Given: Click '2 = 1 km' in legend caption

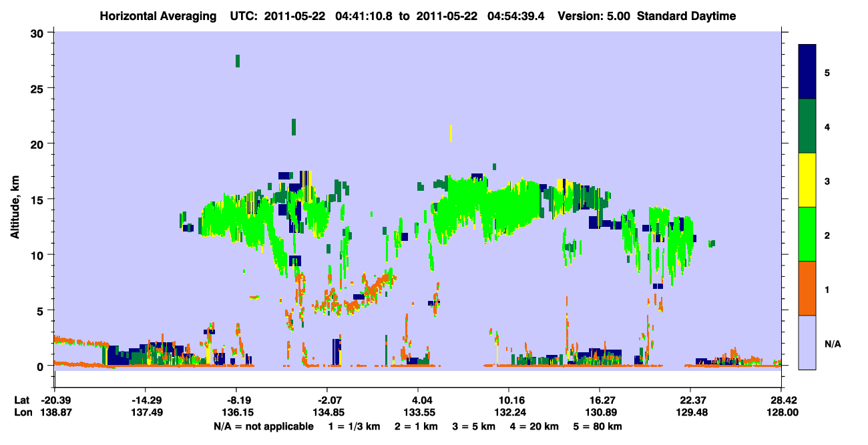Looking at the screenshot, I should [417, 426].
